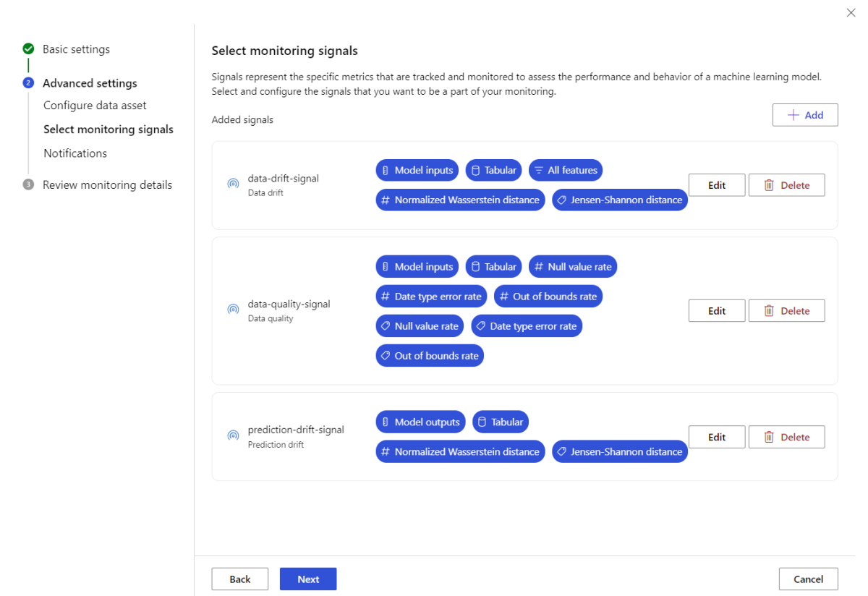Viewport: 868px width, 596px height.
Task: Close the monitoring wizard with X
Action: [851, 13]
